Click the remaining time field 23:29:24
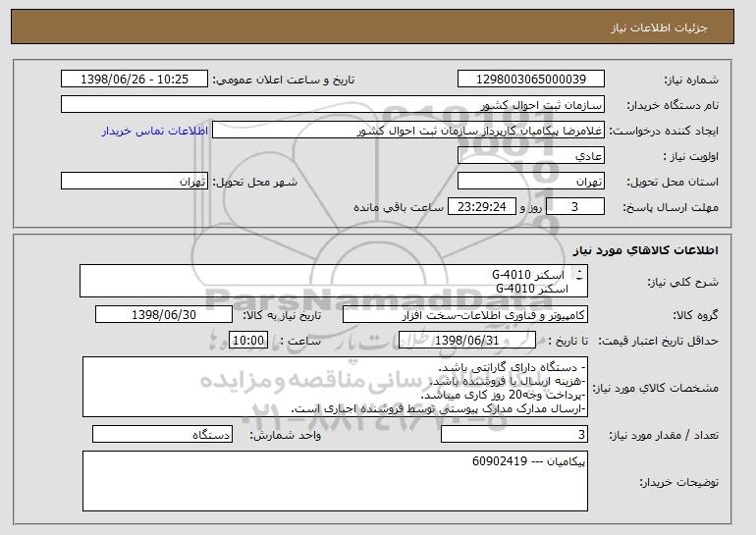The height and width of the screenshot is (535, 756). 482,207
